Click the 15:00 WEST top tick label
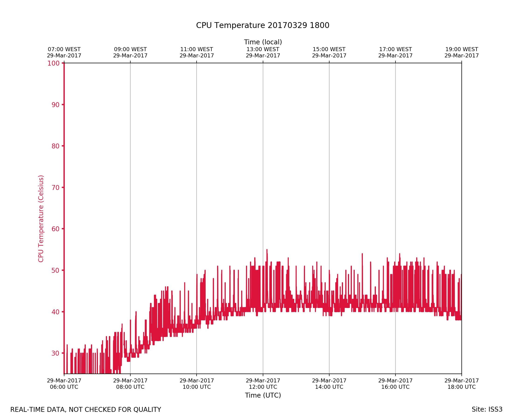Screen dimensions: 513x420 pyautogui.click(x=329, y=52)
